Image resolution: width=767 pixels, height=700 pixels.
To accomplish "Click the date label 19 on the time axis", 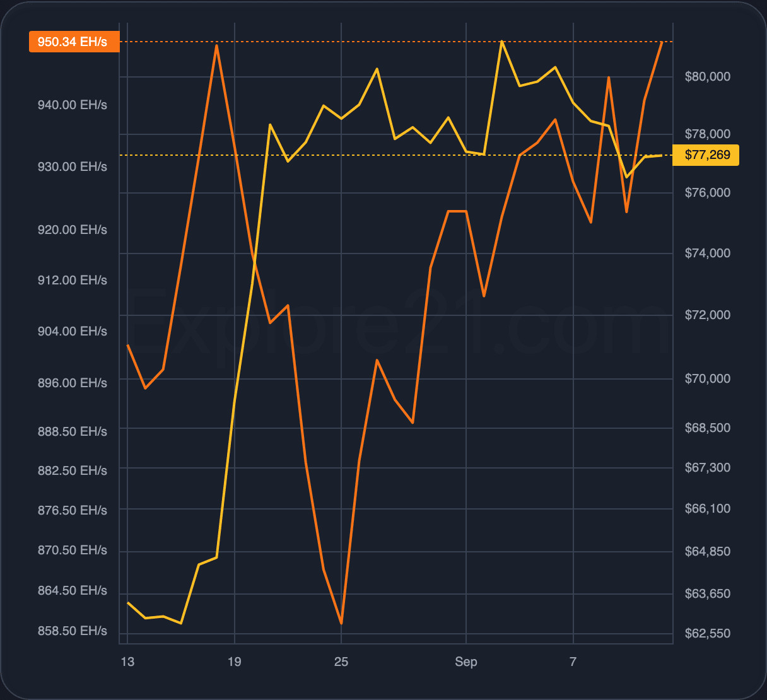I will coord(234,662).
